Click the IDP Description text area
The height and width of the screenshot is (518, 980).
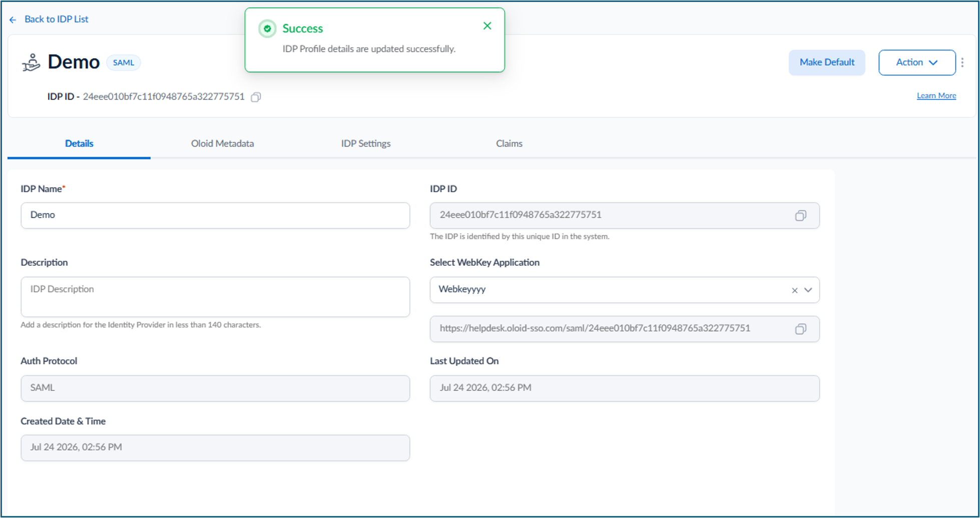(x=215, y=297)
